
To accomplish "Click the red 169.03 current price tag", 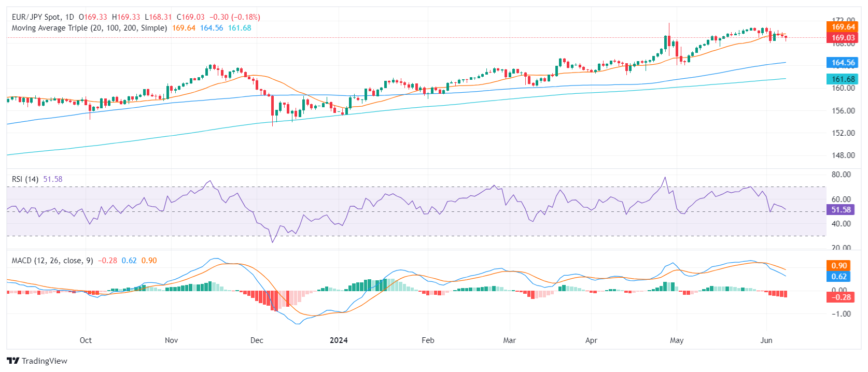I will (843, 38).
